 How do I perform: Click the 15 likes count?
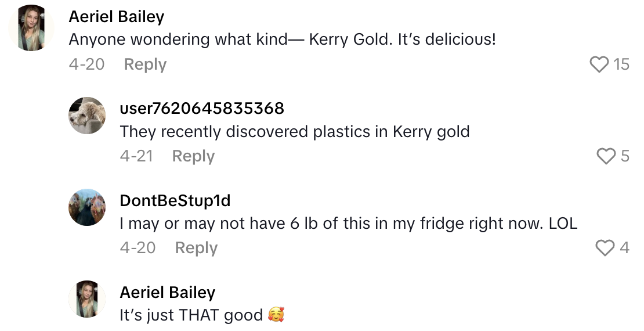[x=621, y=64]
